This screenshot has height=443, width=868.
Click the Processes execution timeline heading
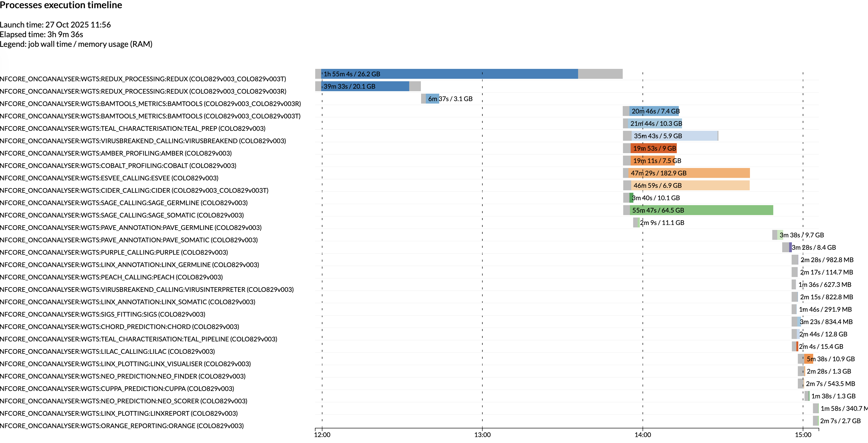coord(61,5)
